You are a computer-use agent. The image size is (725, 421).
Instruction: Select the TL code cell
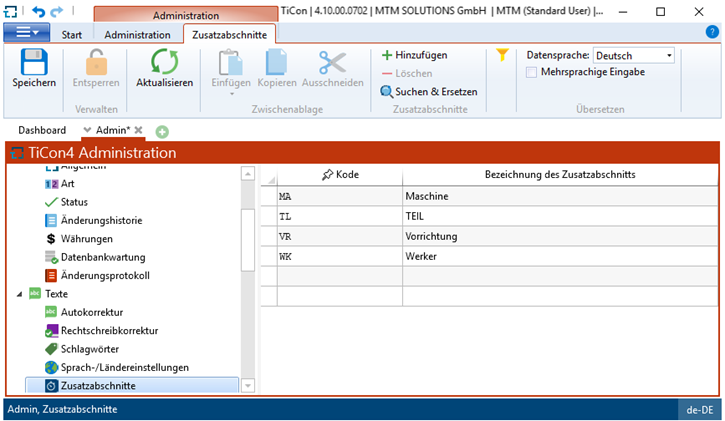(340, 216)
